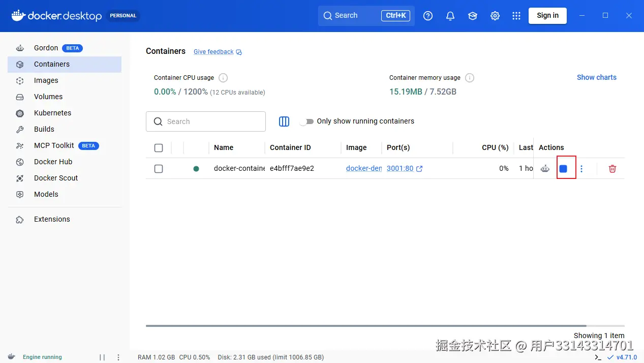The width and height of the screenshot is (644, 363).
Task: Click the Builds wrench icon
Action: click(20, 129)
